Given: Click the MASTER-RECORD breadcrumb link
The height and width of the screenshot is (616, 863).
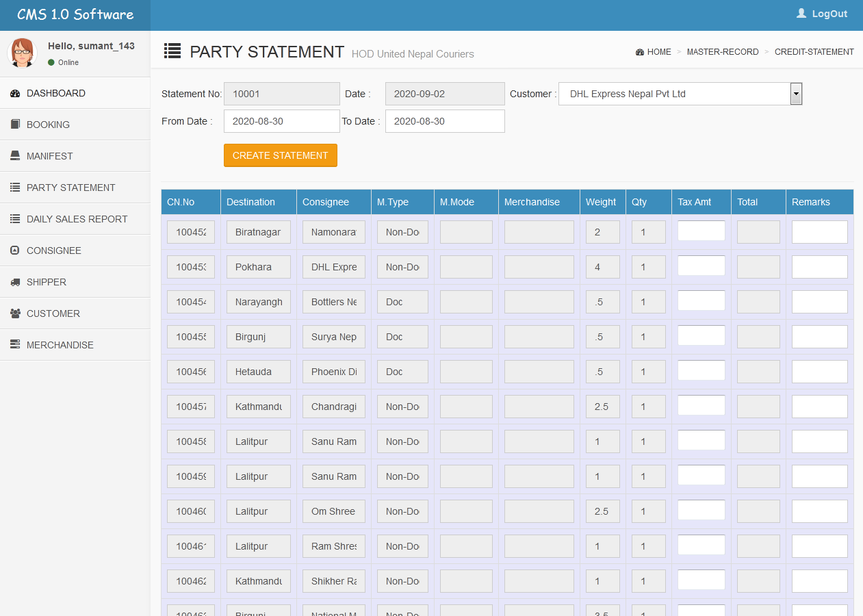Looking at the screenshot, I should click(x=723, y=52).
